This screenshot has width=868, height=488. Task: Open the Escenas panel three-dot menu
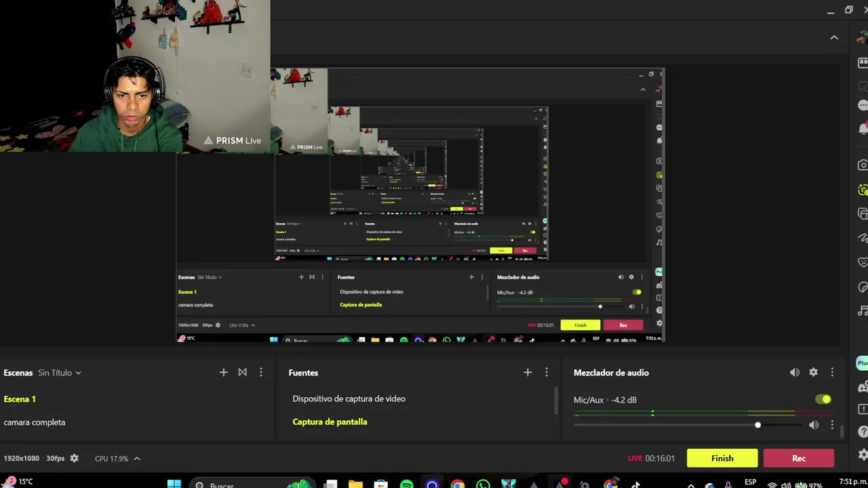pyautogui.click(x=261, y=372)
